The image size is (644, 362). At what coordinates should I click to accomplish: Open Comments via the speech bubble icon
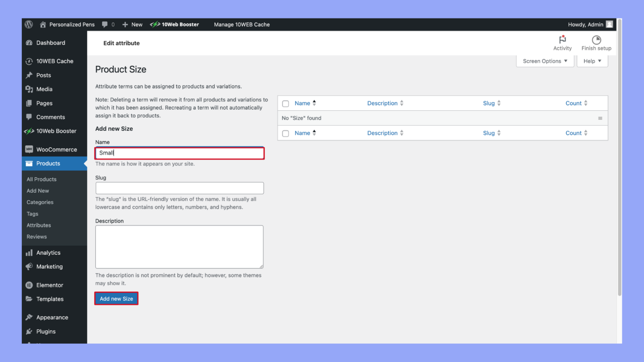[x=29, y=117]
